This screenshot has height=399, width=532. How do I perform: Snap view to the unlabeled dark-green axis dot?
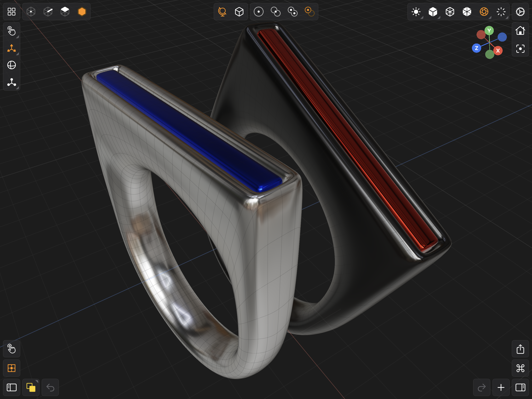tap(490, 54)
